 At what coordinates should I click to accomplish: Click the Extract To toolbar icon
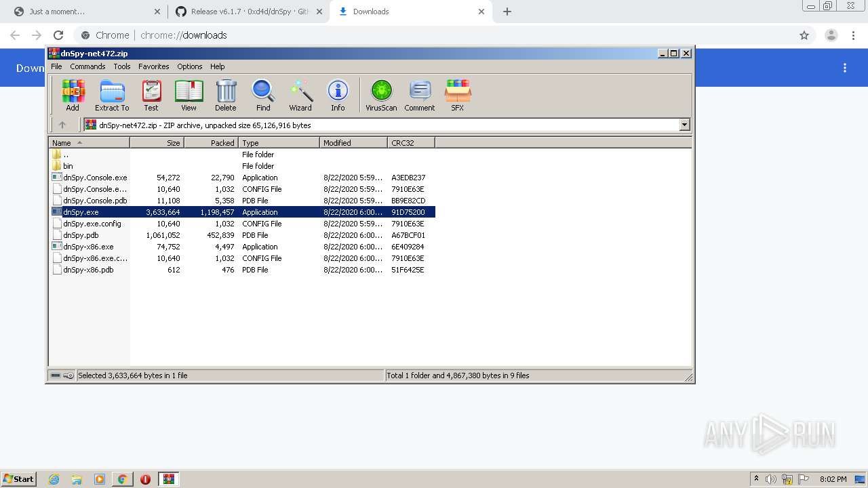point(112,95)
